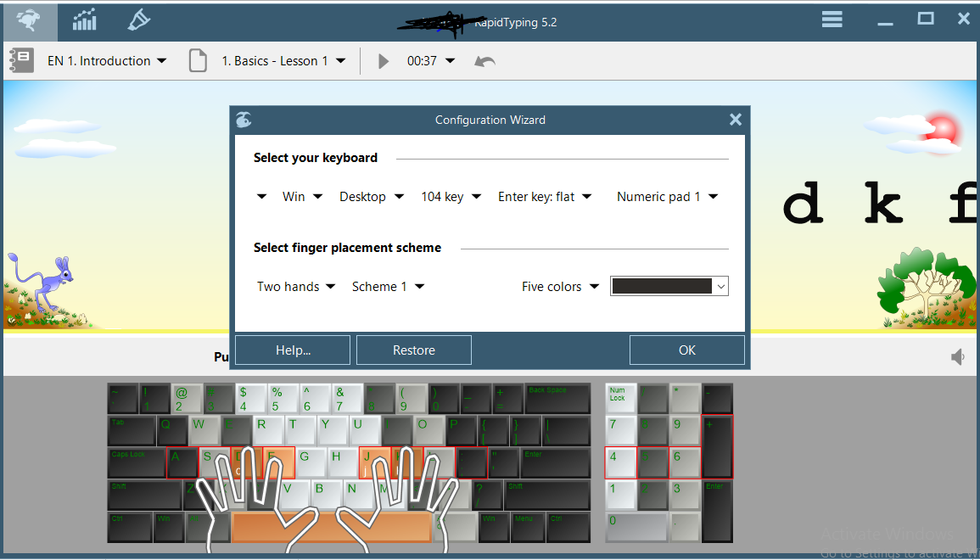Open the Numeric pad 1 dropdown
This screenshot has height=560, width=980.
(667, 197)
